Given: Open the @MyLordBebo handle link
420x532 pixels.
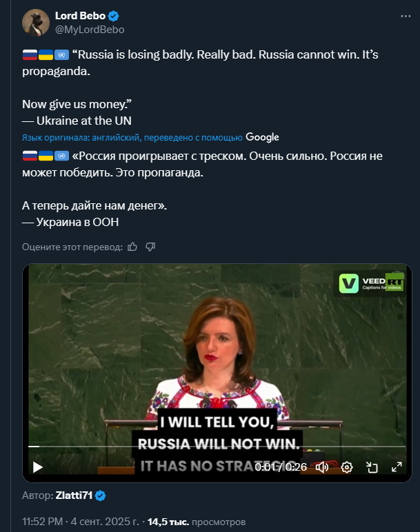Looking at the screenshot, I should click(90, 30).
